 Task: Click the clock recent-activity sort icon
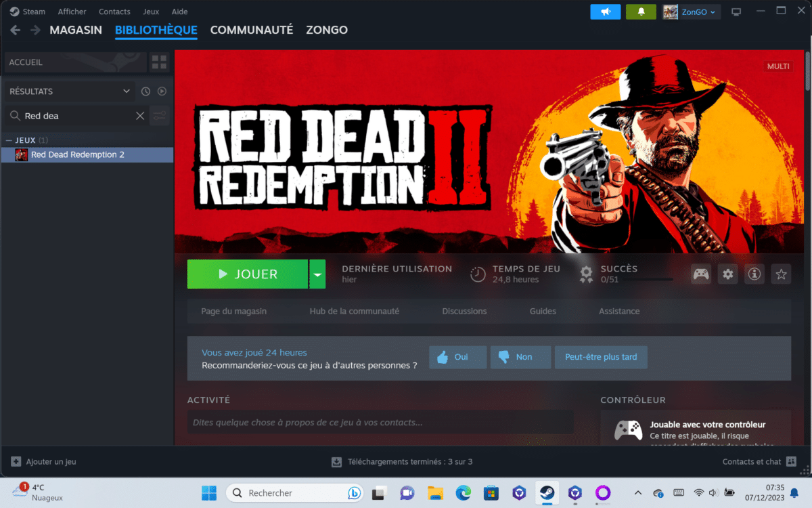click(x=145, y=91)
